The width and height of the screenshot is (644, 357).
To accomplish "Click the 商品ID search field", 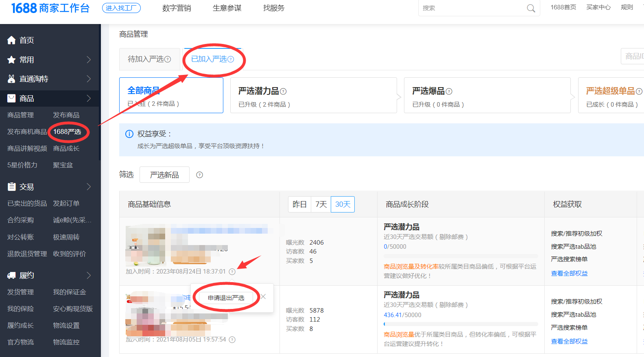I will 633,56.
